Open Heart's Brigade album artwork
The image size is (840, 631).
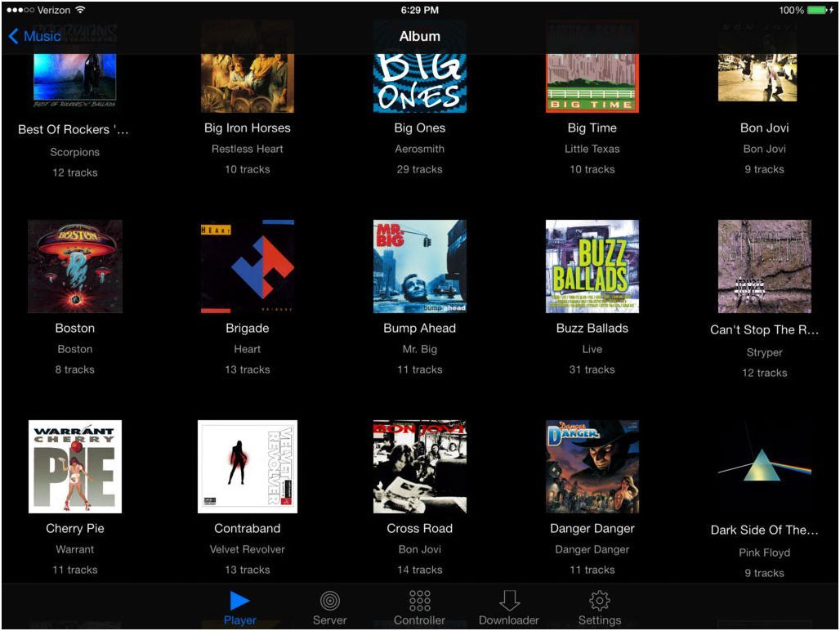point(248,266)
